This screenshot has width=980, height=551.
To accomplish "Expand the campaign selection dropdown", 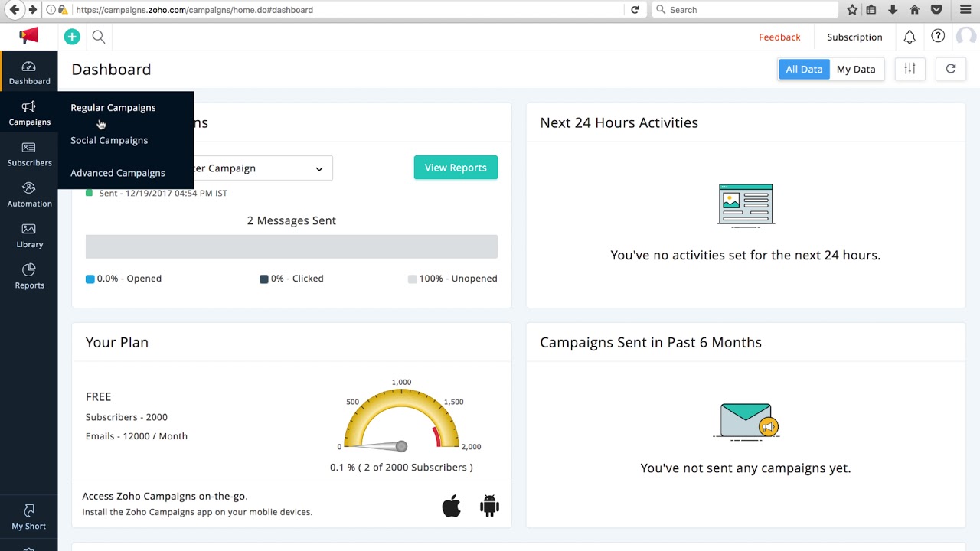I will [318, 168].
